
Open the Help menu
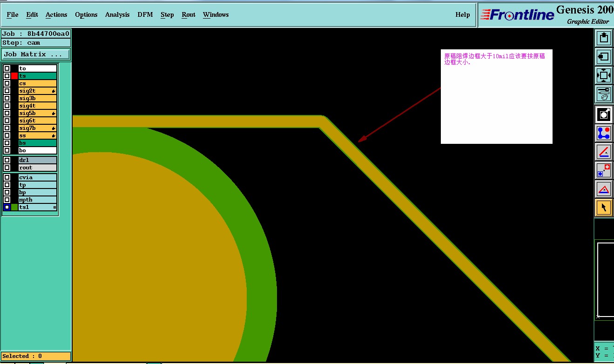click(463, 15)
